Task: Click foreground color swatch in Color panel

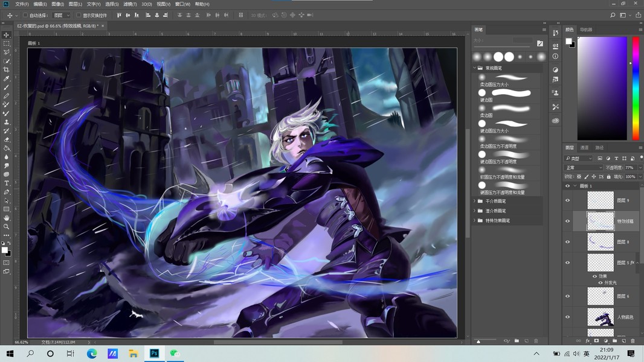Action: point(568,41)
